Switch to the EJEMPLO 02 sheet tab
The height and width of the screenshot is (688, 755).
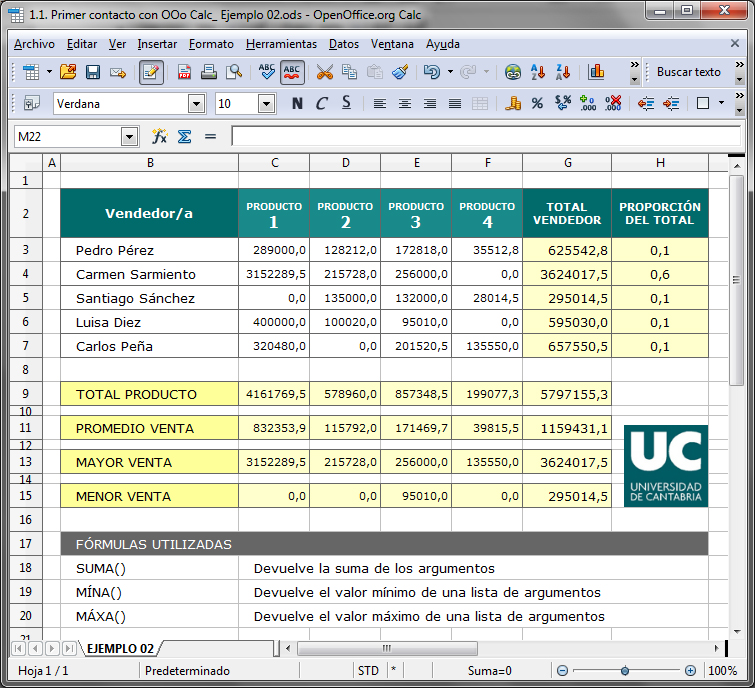[120, 648]
